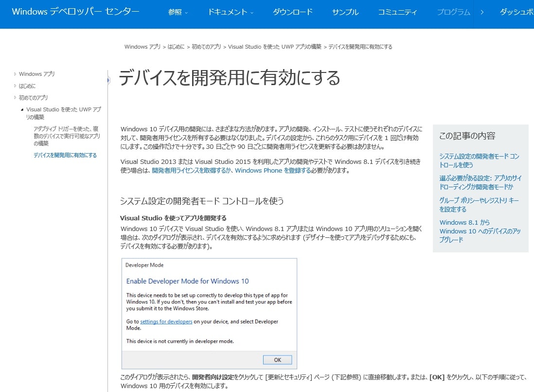The width and height of the screenshot is (534, 392).
Task: Open the ダッシュボード item in the top bar
Action: coord(516,12)
